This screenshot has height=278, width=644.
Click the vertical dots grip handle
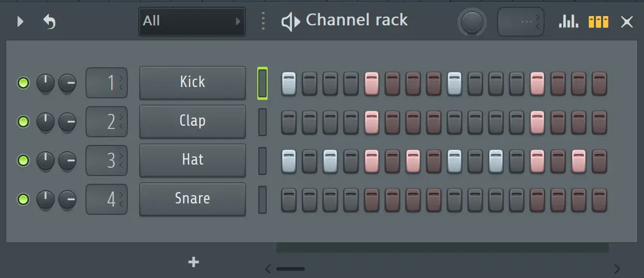click(263, 21)
